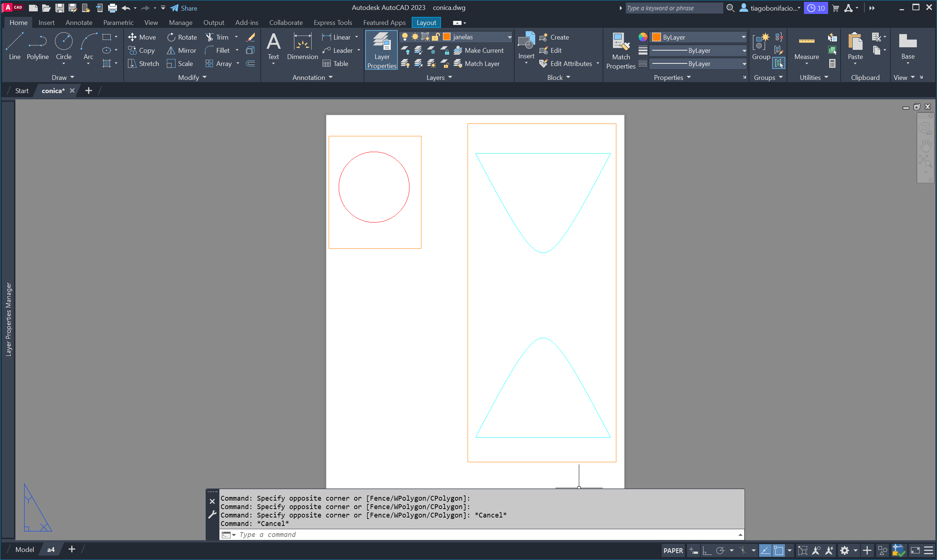Select the Polyline drawing tool
Screen dimensions: 937x560
(x=37, y=47)
